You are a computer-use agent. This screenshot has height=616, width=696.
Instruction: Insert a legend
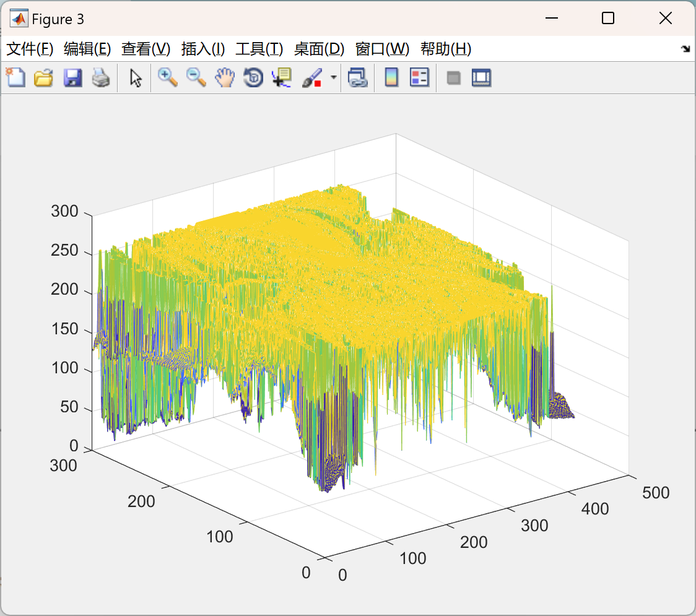tap(419, 77)
